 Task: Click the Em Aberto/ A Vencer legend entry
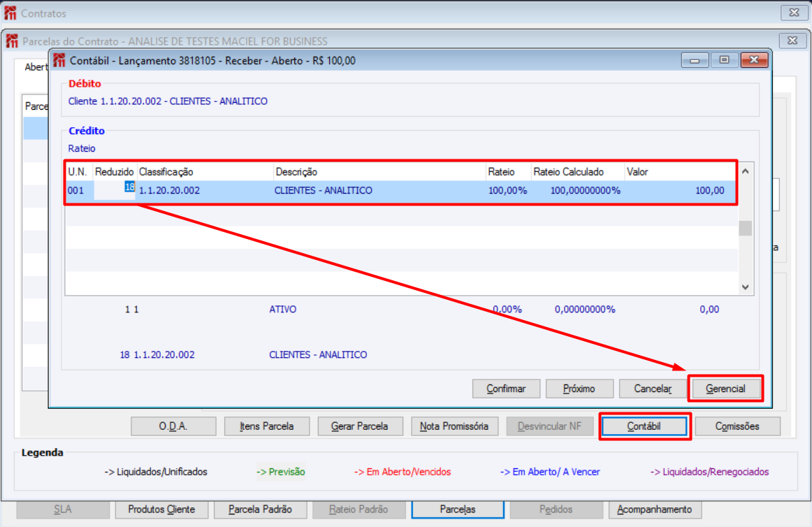pos(550,472)
